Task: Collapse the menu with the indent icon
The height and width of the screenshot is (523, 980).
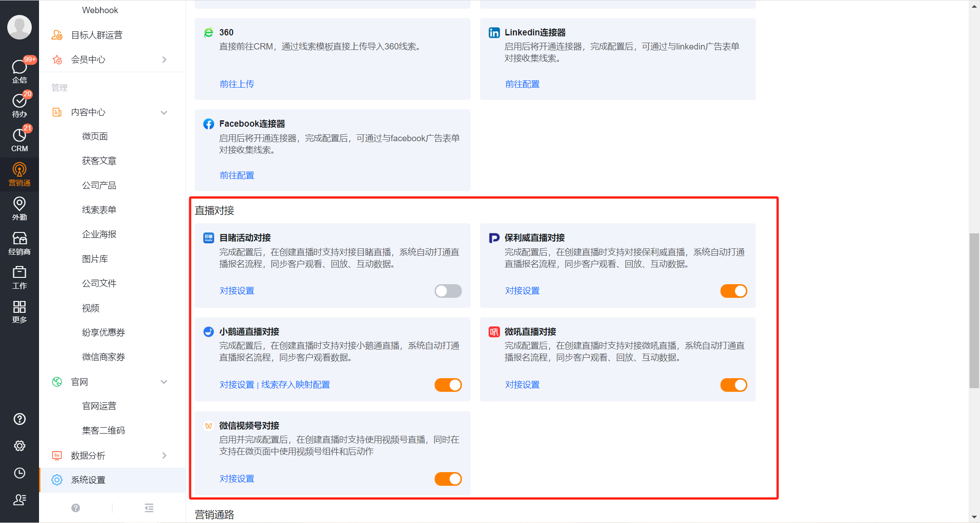Action: (x=149, y=508)
